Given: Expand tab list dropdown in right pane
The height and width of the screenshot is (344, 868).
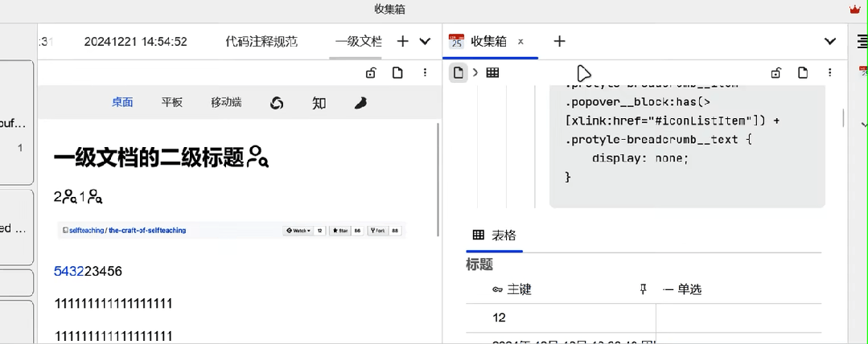Looking at the screenshot, I should coord(830,41).
